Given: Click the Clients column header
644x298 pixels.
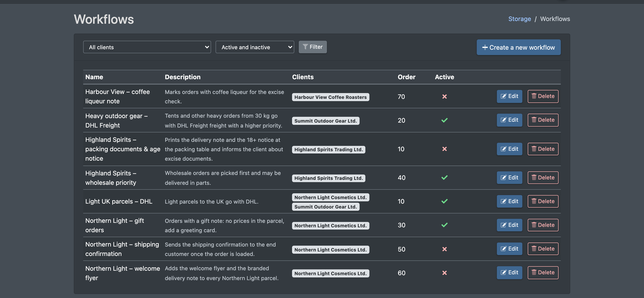Looking at the screenshot, I should (x=303, y=77).
